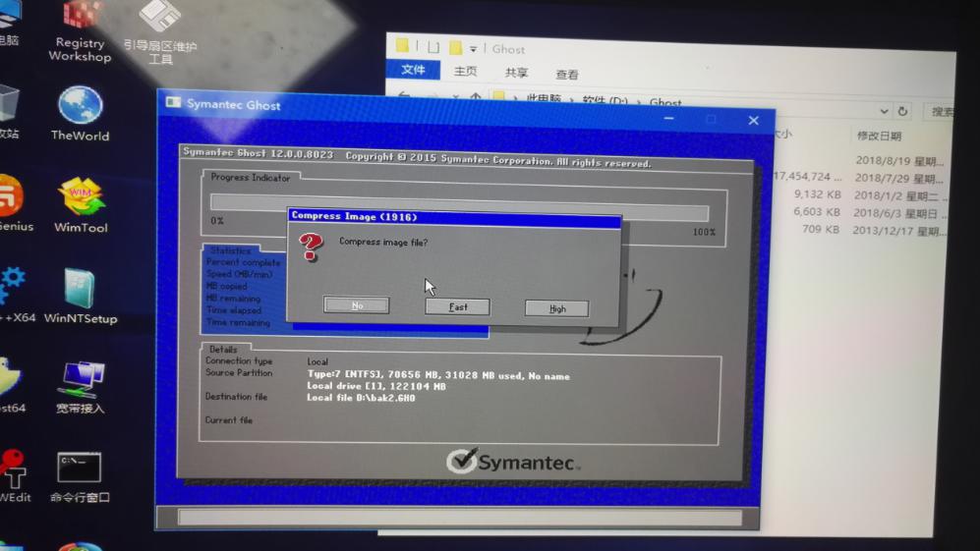Click the 此电脑 breadcrumb in Explorer
Screen dimensions: 980x551
click(x=544, y=99)
